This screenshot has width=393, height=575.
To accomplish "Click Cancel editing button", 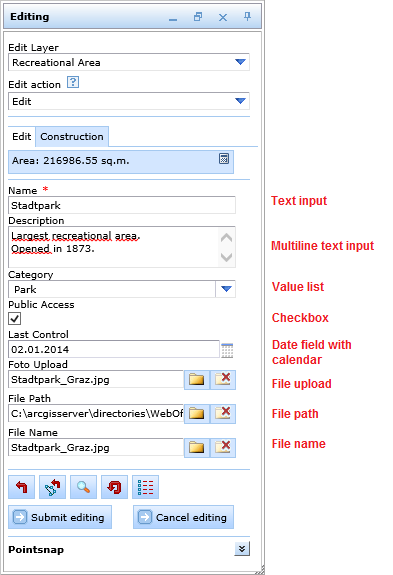I will click(x=183, y=517).
